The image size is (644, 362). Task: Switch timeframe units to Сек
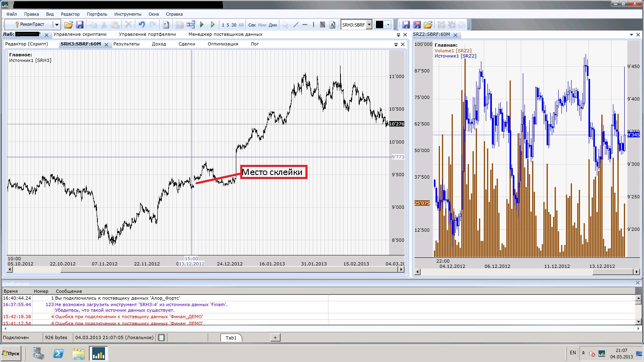pyautogui.click(x=252, y=25)
